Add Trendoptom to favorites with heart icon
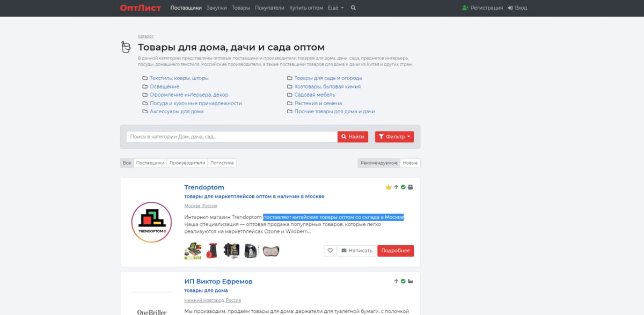The height and width of the screenshot is (315, 644). pyautogui.click(x=330, y=251)
